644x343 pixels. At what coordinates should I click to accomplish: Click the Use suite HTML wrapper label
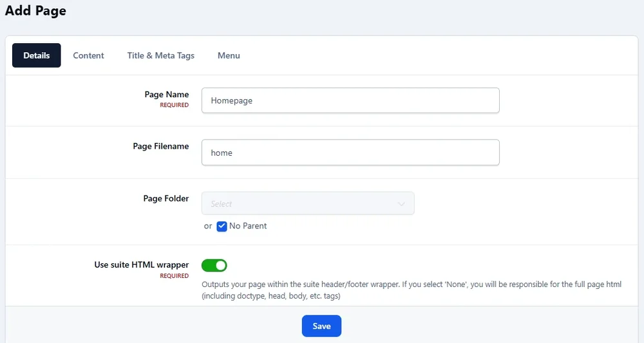pyautogui.click(x=141, y=264)
